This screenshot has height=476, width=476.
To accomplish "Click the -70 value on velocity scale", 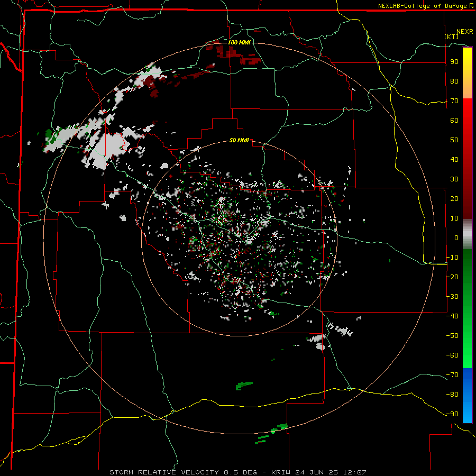I will point(452,375).
